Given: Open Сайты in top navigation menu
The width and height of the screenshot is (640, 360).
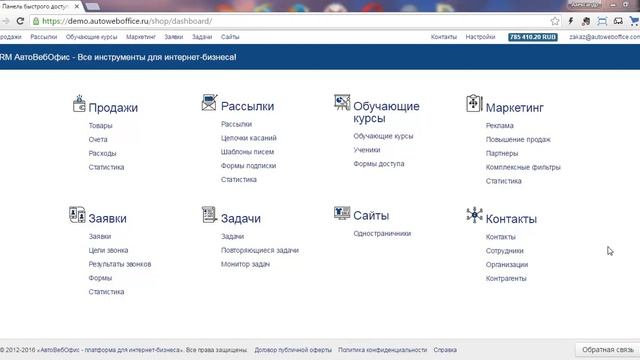Looking at the screenshot, I should click(x=230, y=37).
